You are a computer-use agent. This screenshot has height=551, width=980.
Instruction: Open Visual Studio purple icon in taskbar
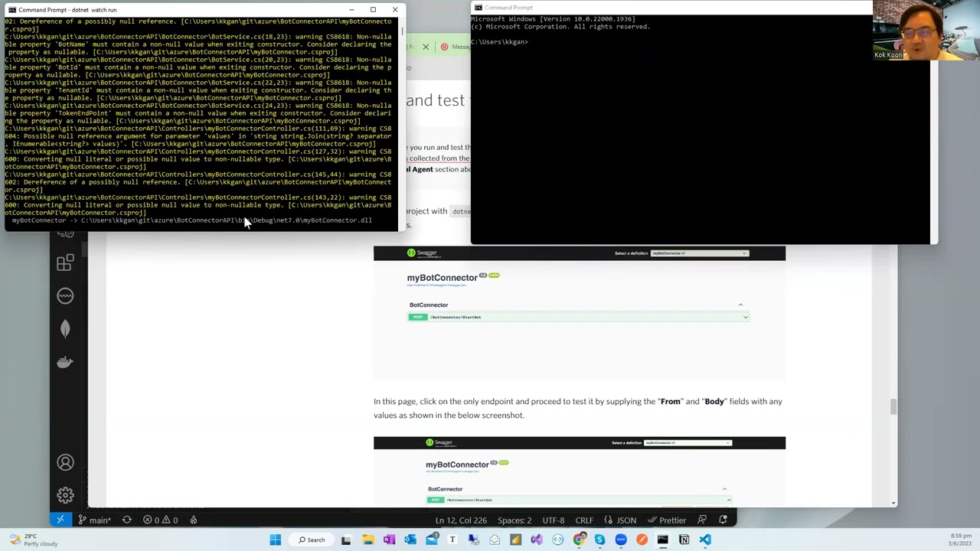536,540
